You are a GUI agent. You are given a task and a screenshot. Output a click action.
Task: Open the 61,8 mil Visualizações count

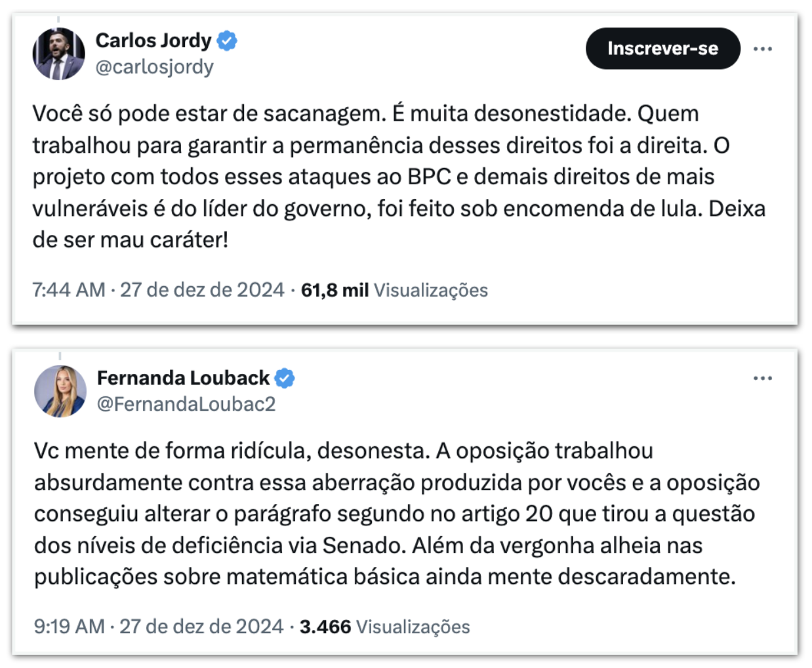click(394, 290)
